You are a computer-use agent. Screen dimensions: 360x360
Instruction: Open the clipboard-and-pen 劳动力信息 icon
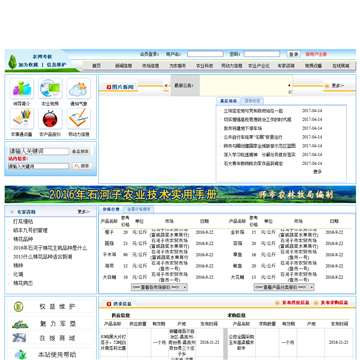(78, 119)
